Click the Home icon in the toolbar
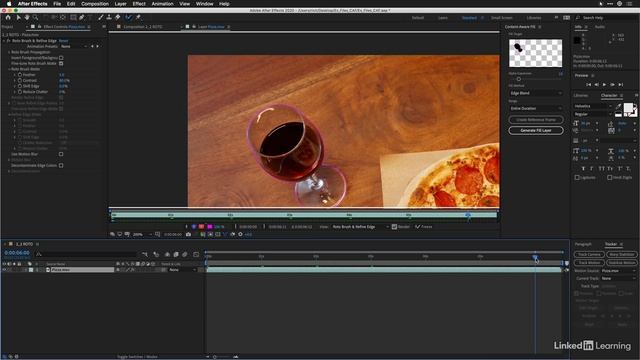This screenshot has height=360, width=640. pos(8,18)
